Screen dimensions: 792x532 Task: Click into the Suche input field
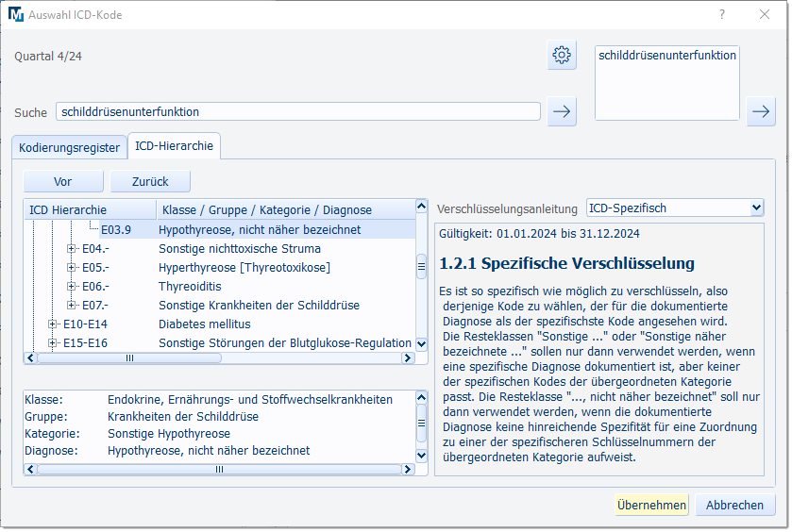coord(297,111)
